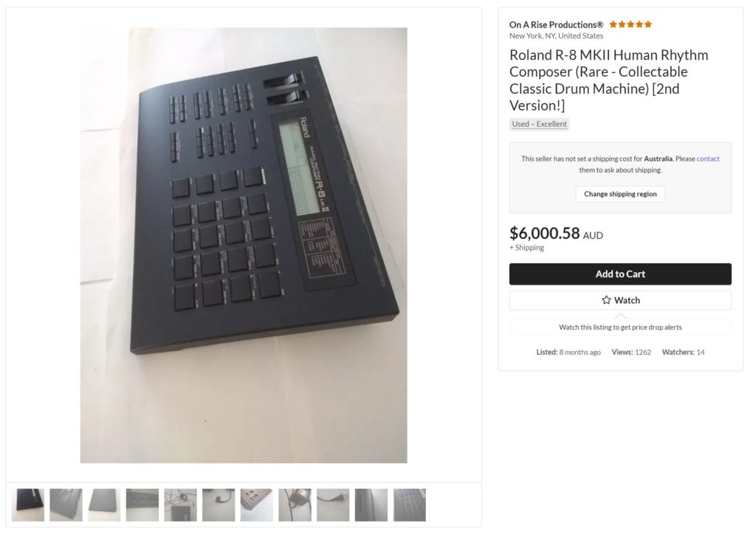This screenshot has height=537, width=756.
Task: Select the fourth thumbnail showing rear panel
Action: pyautogui.click(x=142, y=505)
